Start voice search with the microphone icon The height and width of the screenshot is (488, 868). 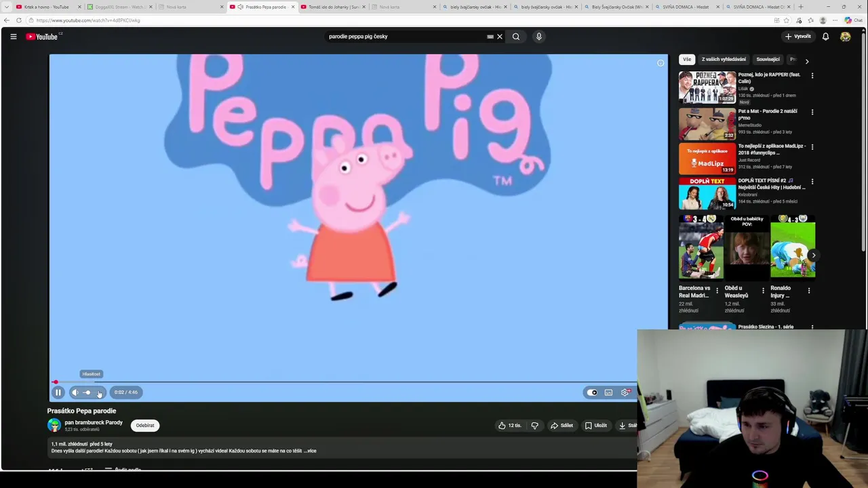[x=539, y=37]
